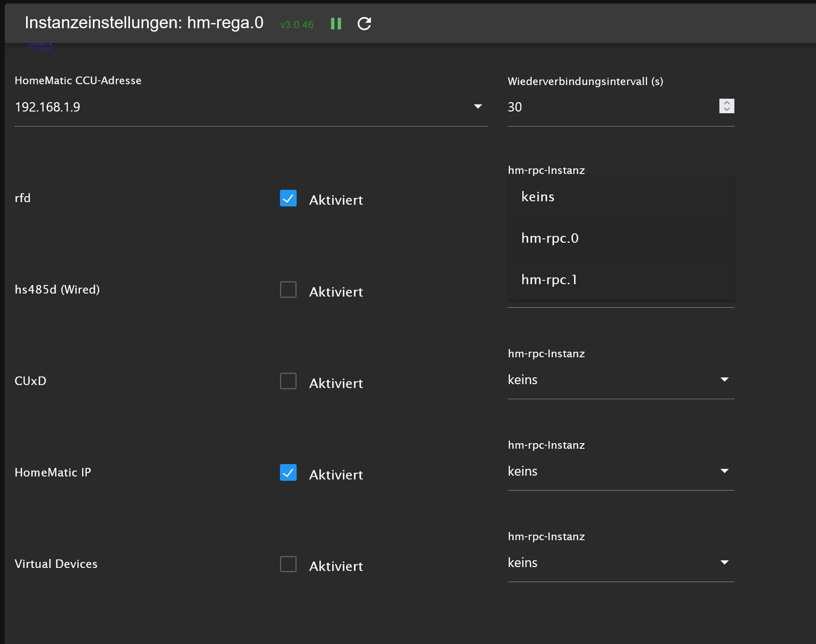Restart the instance with reload icon
Image resolution: width=816 pixels, height=644 pixels.
coord(364,24)
